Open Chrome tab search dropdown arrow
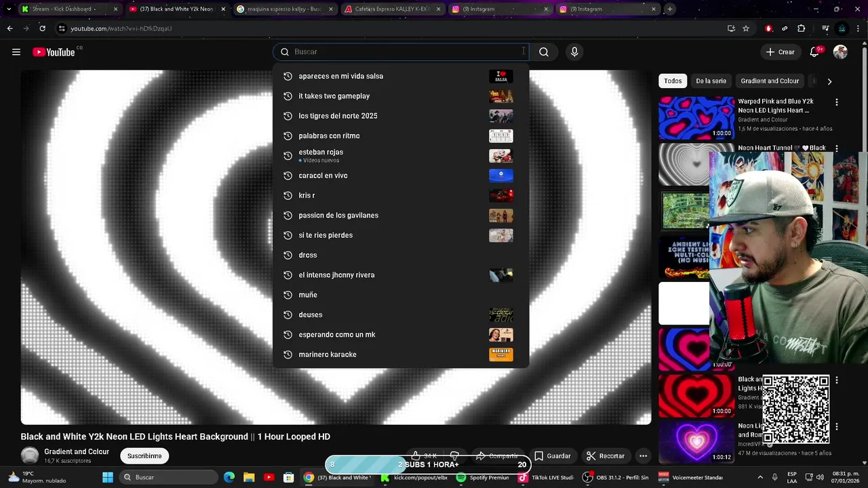The image size is (868, 488). click(9, 9)
